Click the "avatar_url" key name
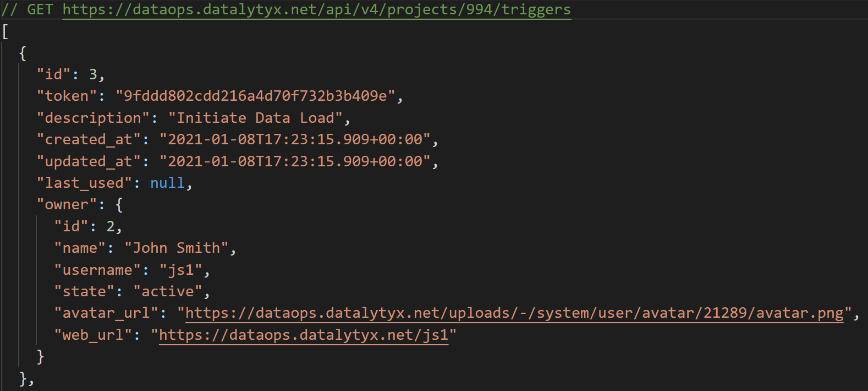The image size is (868, 391). [106, 313]
